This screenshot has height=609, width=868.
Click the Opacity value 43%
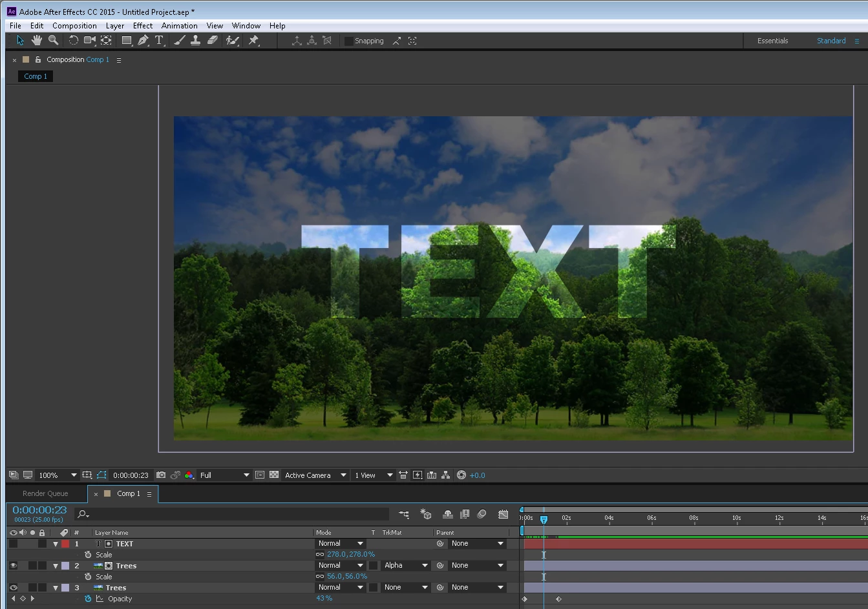pos(324,599)
